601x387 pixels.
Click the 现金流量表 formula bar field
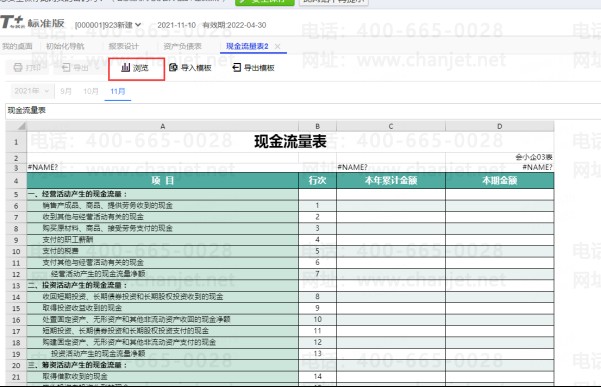pos(303,111)
